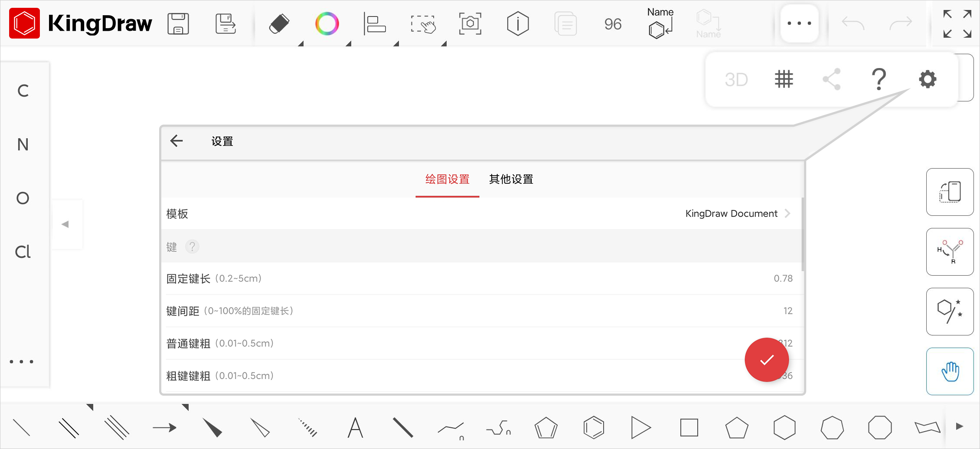This screenshot has height=449, width=980.
Task: Click the 固定键长 bond length value
Action: pyautogui.click(x=783, y=278)
